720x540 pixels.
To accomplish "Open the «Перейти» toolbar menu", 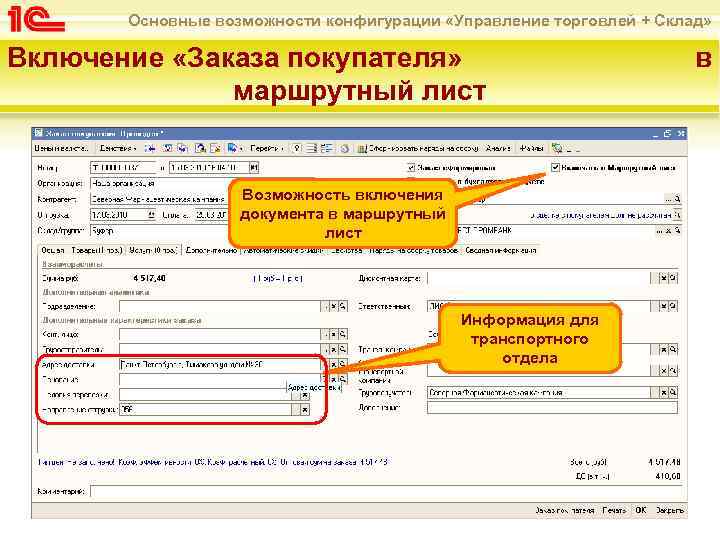I will (266, 148).
